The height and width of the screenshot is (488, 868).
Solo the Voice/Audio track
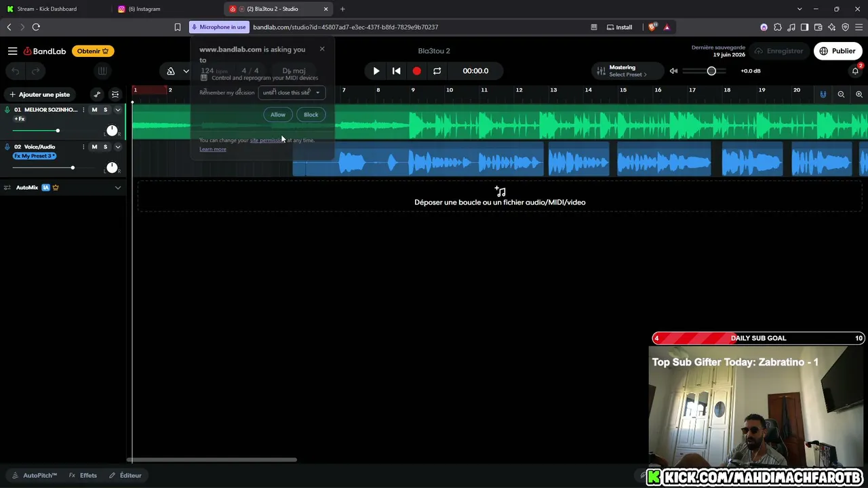(105, 146)
